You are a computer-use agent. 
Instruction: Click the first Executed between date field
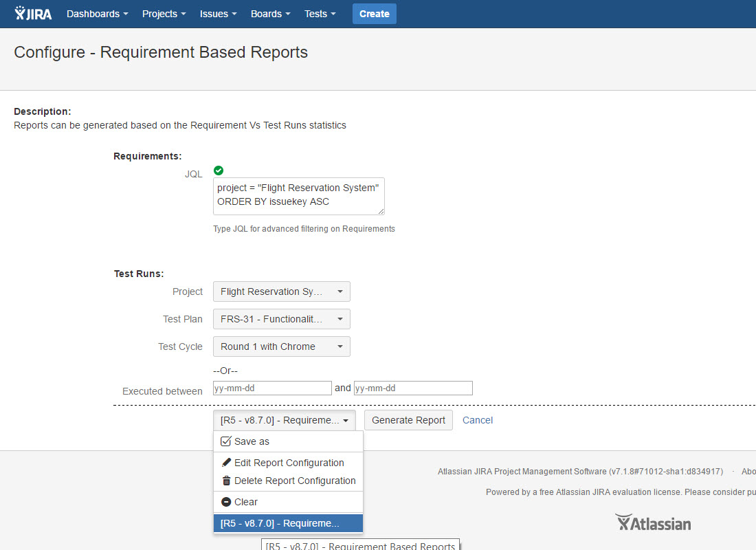tap(272, 388)
